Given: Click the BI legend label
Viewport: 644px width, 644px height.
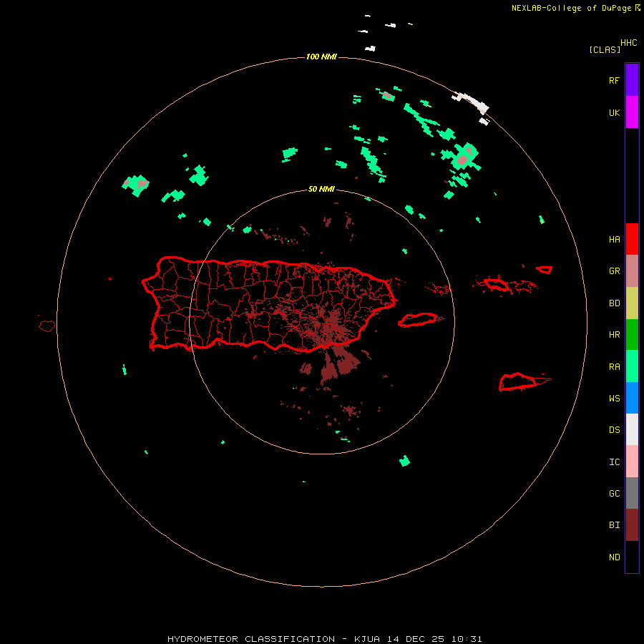Looking at the screenshot, I should 614,525.
